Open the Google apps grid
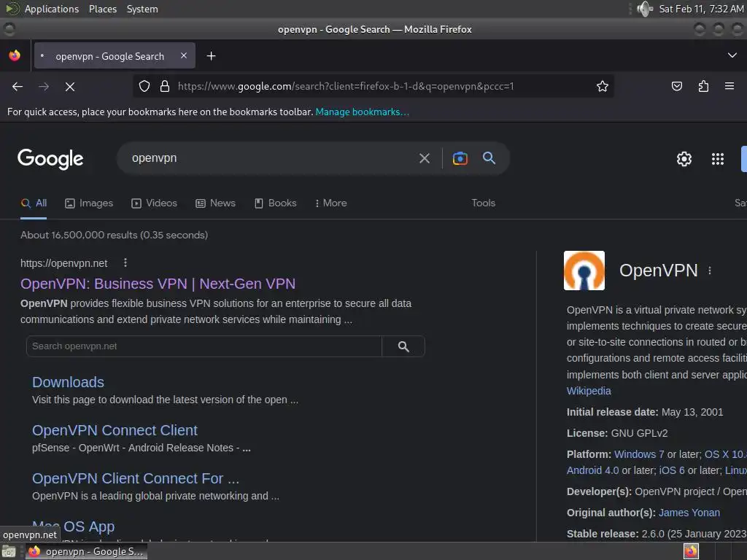 [x=718, y=158]
